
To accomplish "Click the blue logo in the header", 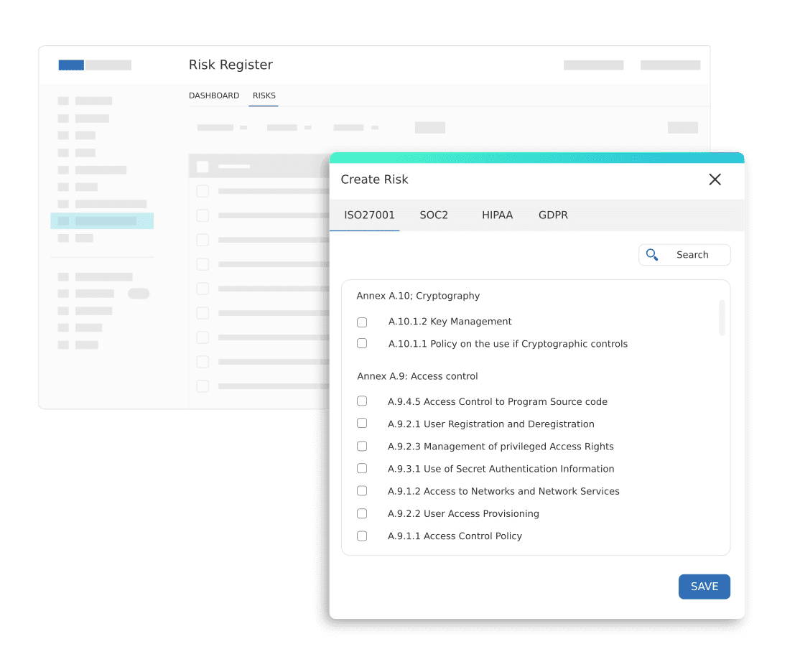I will (71, 65).
